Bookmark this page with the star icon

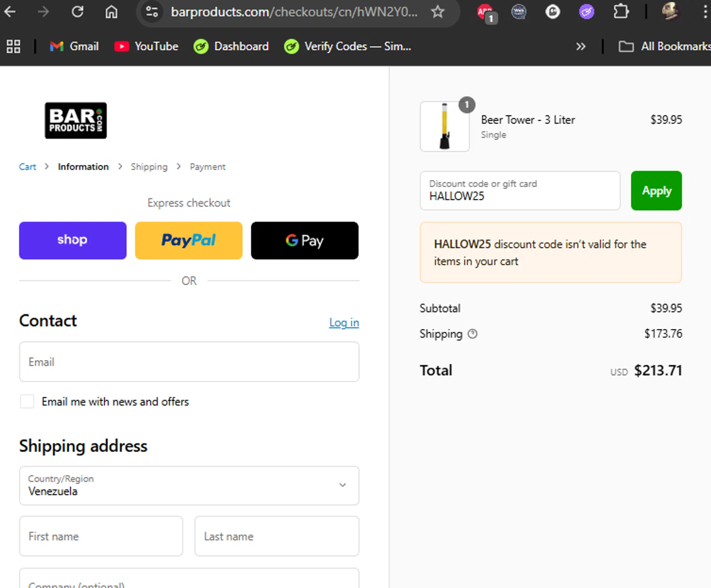click(x=438, y=11)
